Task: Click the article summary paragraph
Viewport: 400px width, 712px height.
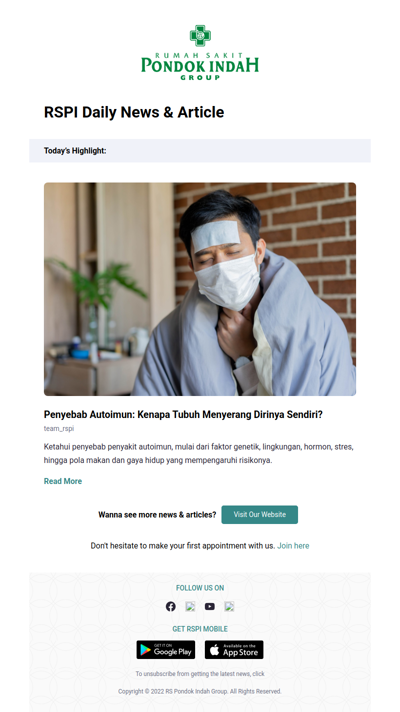Action: (198, 453)
